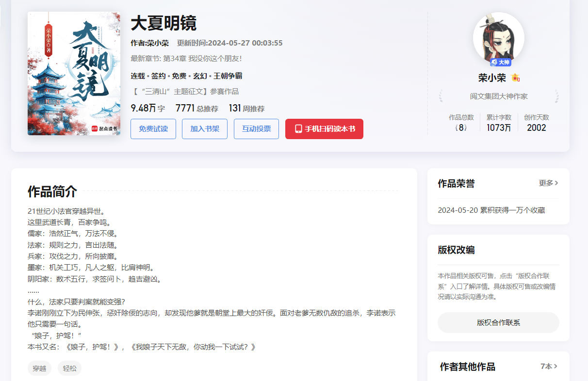
Task: Click the 创作天数 2002 value
Action: click(x=537, y=127)
